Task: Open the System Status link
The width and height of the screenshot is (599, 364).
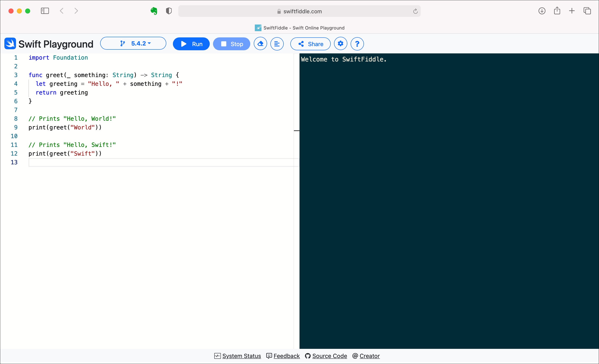Action: (x=238, y=356)
